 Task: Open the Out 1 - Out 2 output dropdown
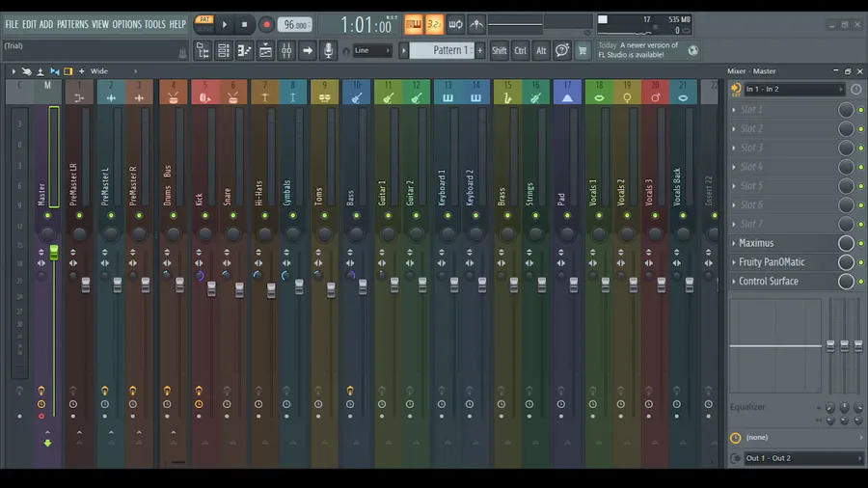pyautogui.click(x=802, y=458)
